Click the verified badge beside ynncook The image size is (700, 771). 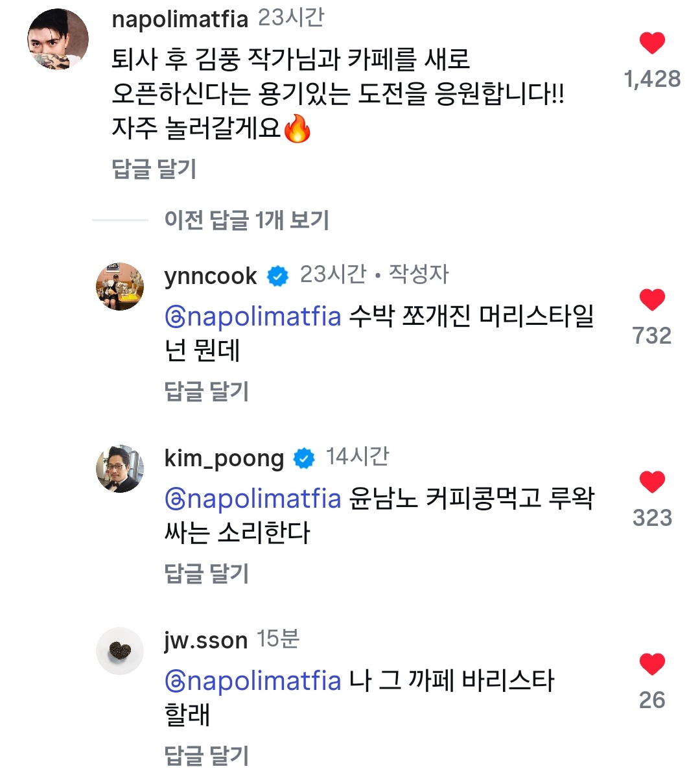pos(278,276)
